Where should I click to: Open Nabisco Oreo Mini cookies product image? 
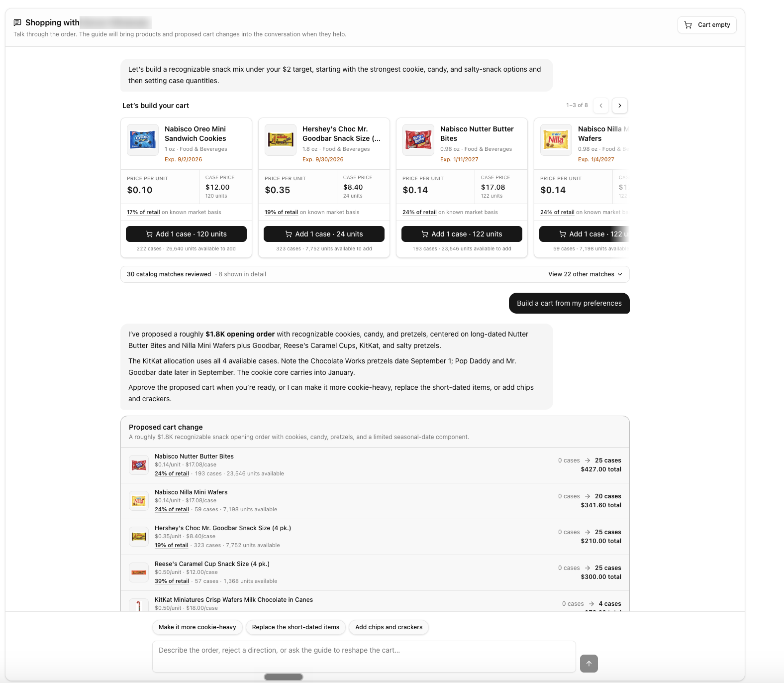coord(143,140)
